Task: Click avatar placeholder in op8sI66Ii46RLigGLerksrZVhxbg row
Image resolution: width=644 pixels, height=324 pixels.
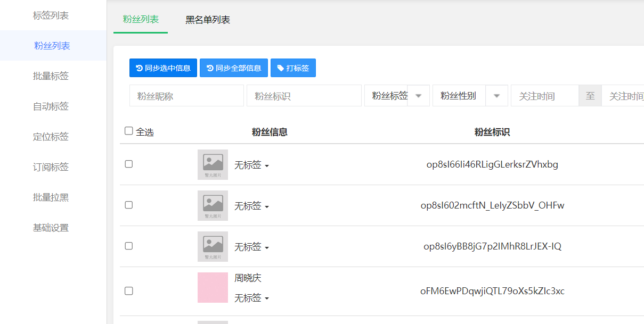Action: point(213,164)
